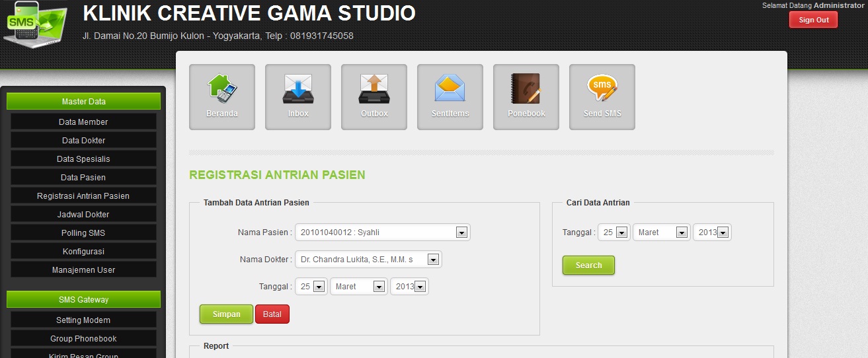This screenshot has width=868, height=358.
Task: Open Data Dokter in sidebar
Action: click(x=83, y=140)
